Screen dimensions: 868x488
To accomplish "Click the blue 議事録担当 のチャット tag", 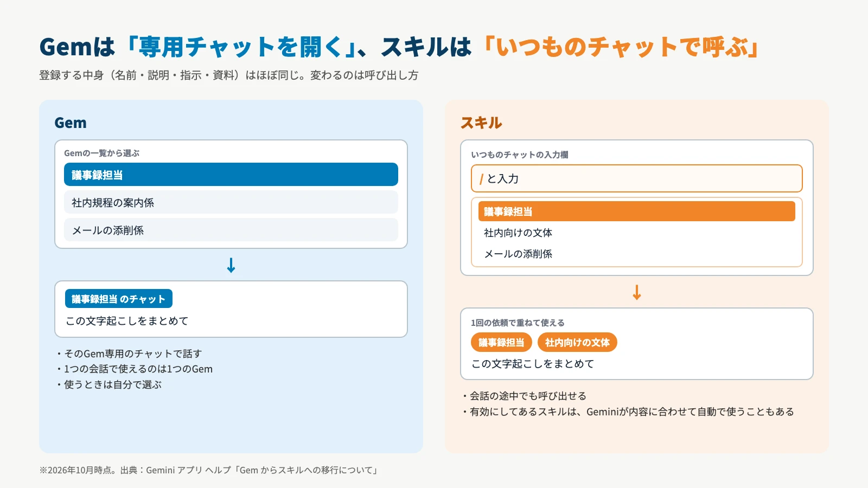I will (x=119, y=299).
